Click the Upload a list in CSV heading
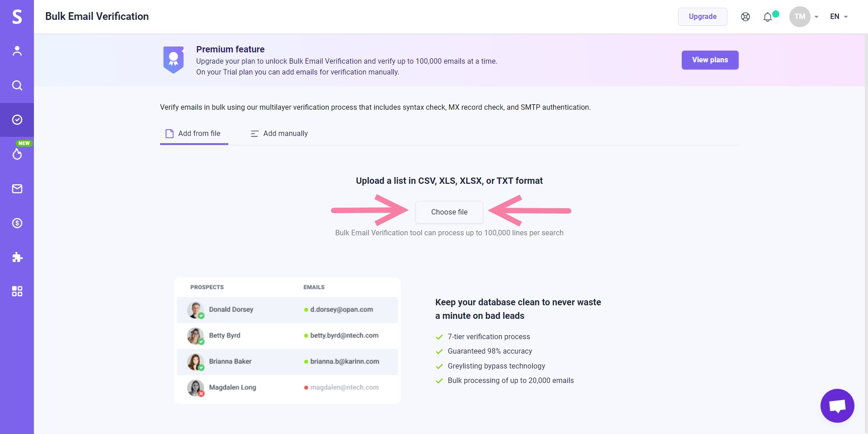 449,181
